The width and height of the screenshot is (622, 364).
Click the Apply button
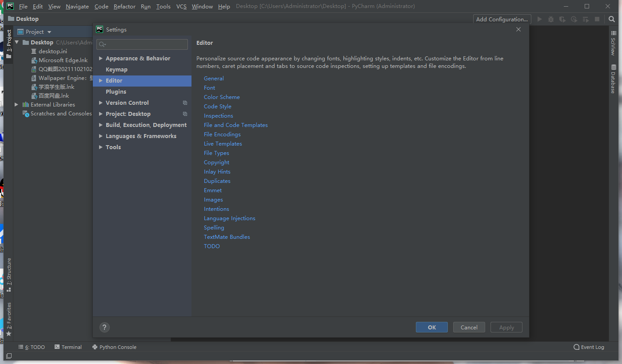click(x=506, y=327)
